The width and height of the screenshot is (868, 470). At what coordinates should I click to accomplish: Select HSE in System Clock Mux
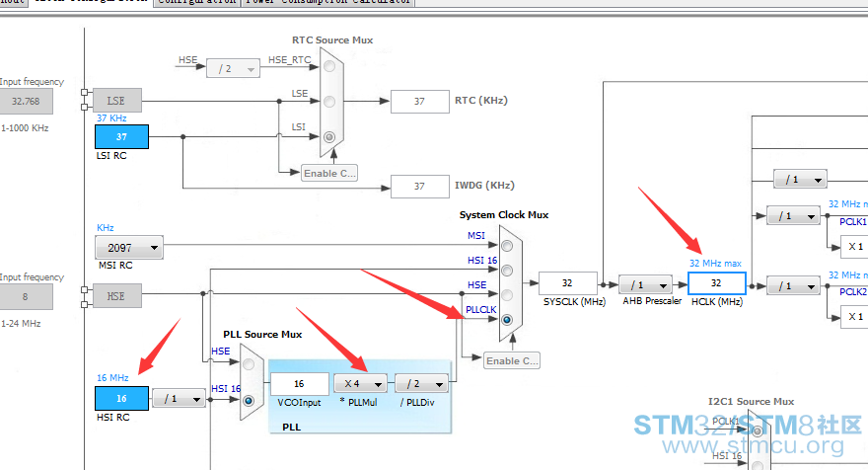coord(507,295)
